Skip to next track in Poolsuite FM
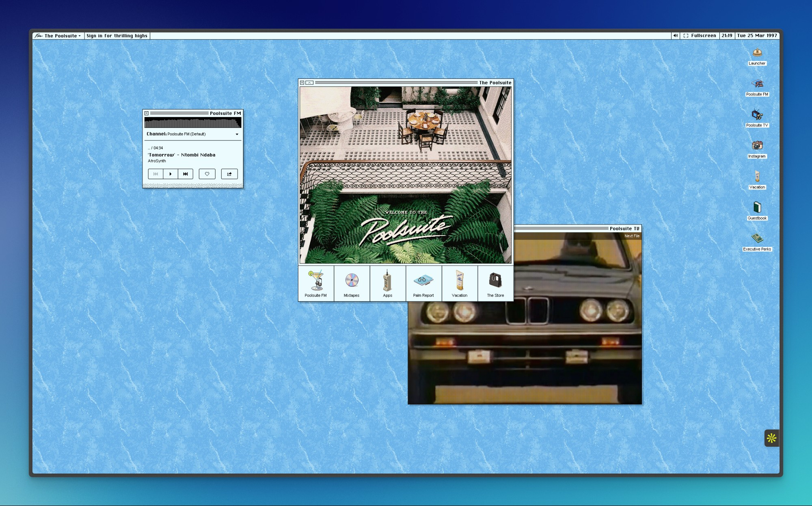The width and height of the screenshot is (812, 506). pyautogui.click(x=186, y=174)
